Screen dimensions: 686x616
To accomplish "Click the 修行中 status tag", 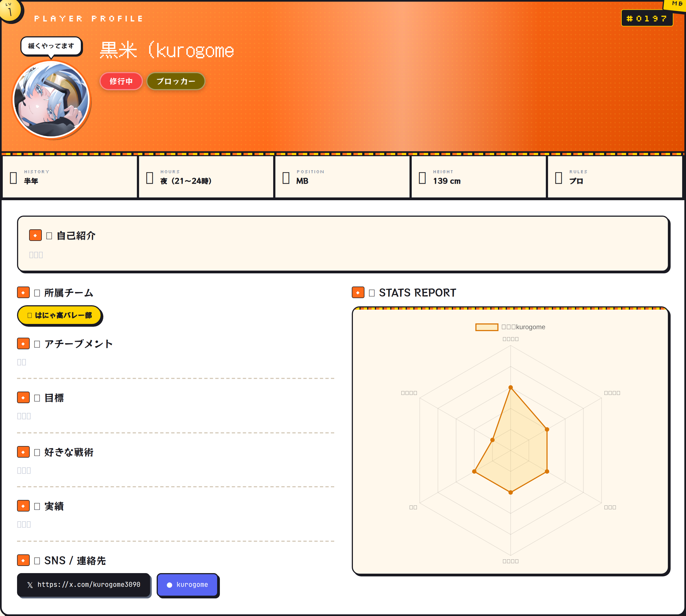I will (x=121, y=81).
